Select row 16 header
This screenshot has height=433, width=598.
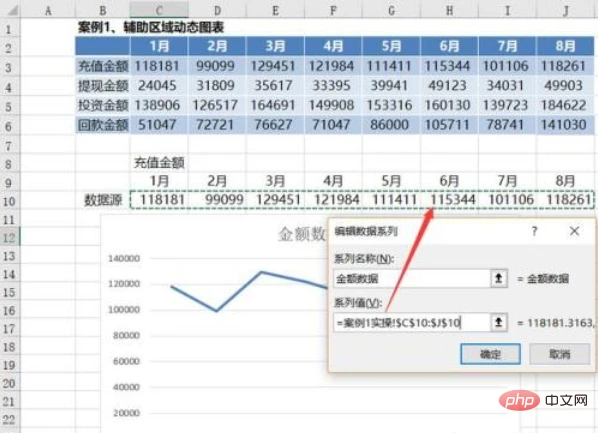(x=9, y=311)
